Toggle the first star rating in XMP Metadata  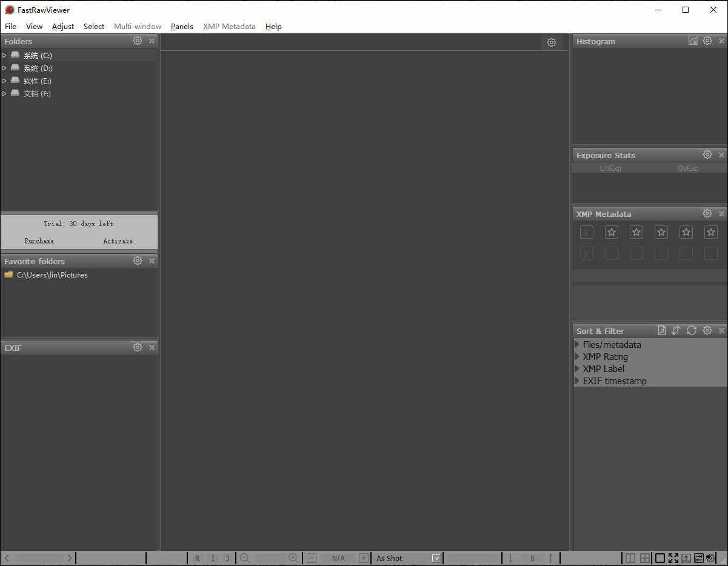point(611,232)
